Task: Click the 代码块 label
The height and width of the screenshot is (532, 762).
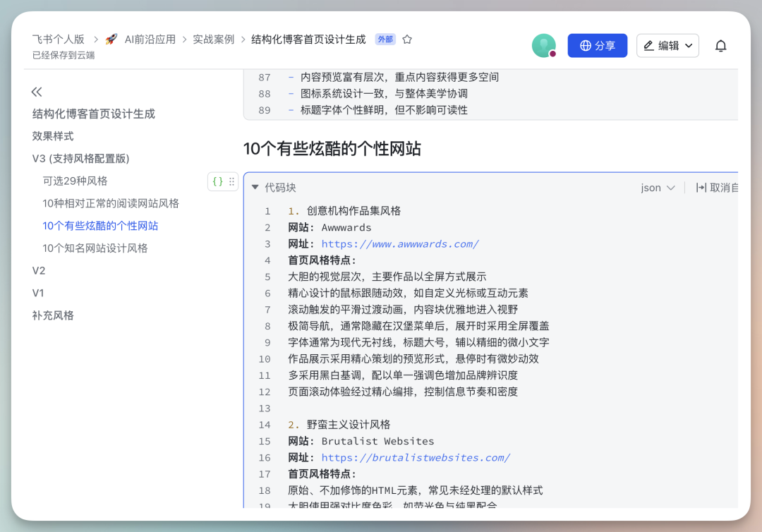Action: pyautogui.click(x=280, y=188)
